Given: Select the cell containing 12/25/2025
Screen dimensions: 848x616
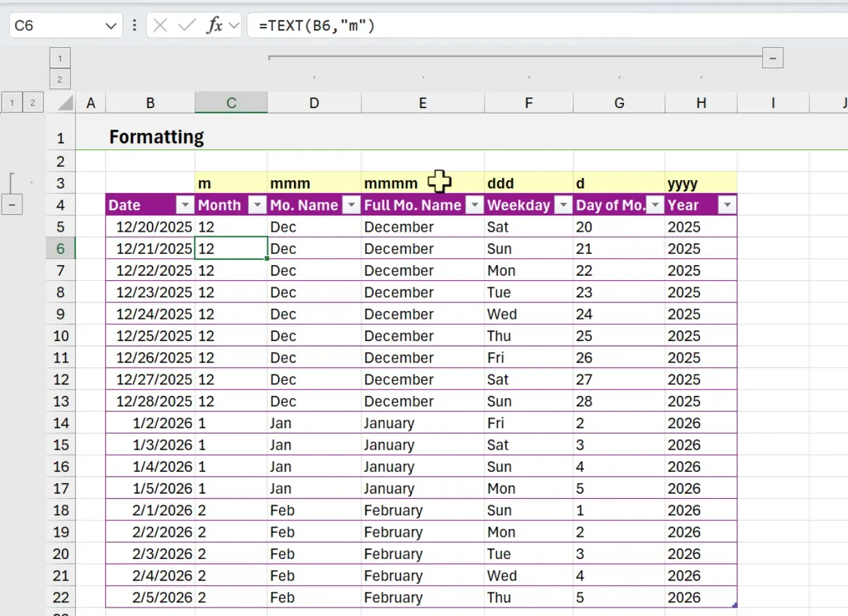Looking at the screenshot, I should coord(151,336).
